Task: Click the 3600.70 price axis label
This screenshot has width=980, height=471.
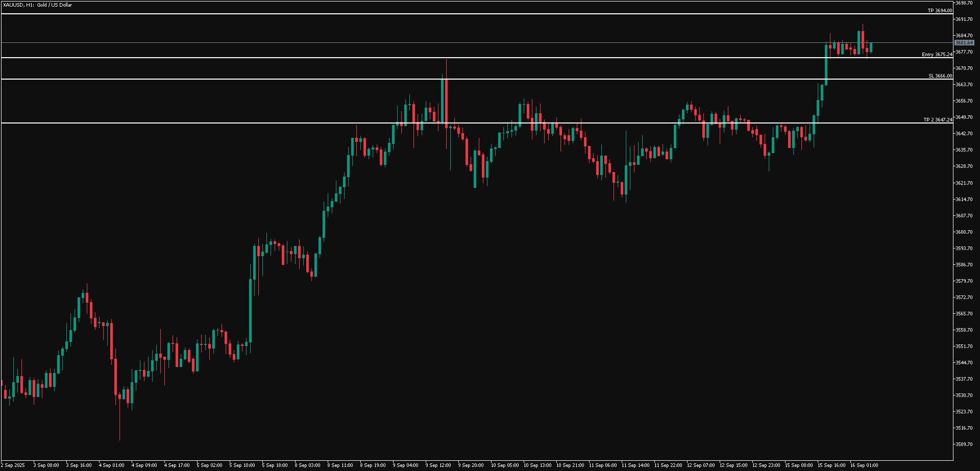Action: [x=964, y=232]
